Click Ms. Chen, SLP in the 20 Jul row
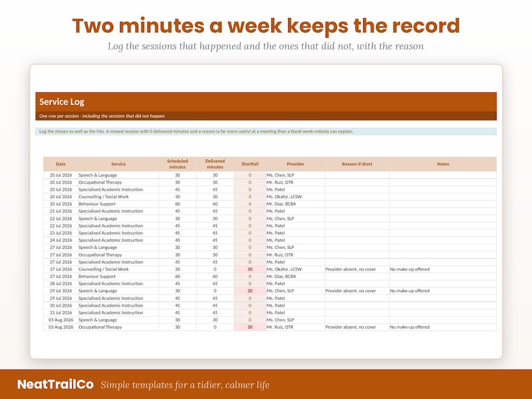The height and width of the screenshot is (399, 532). click(280, 175)
